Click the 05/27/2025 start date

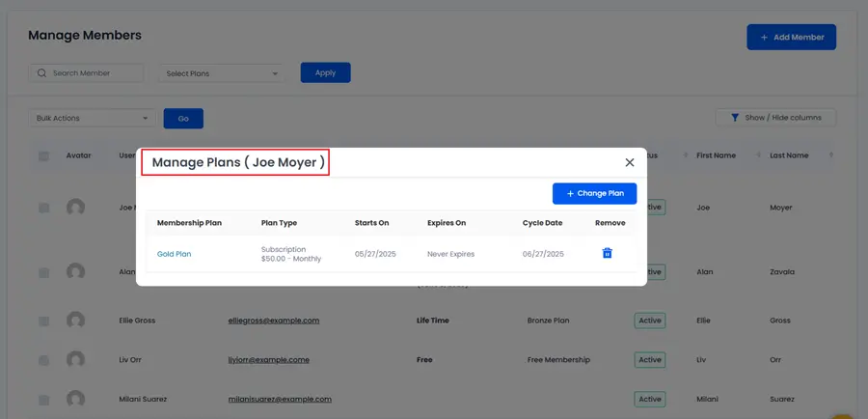pyautogui.click(x=375, y=254)
